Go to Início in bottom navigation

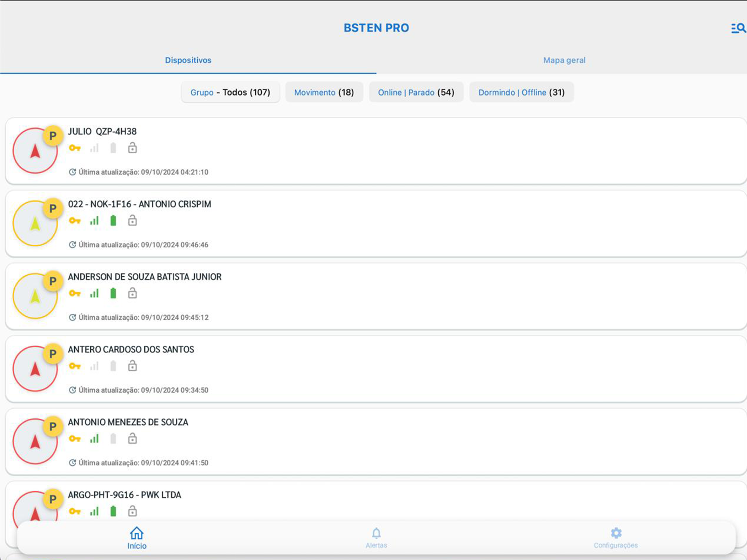tap(137, 538)
